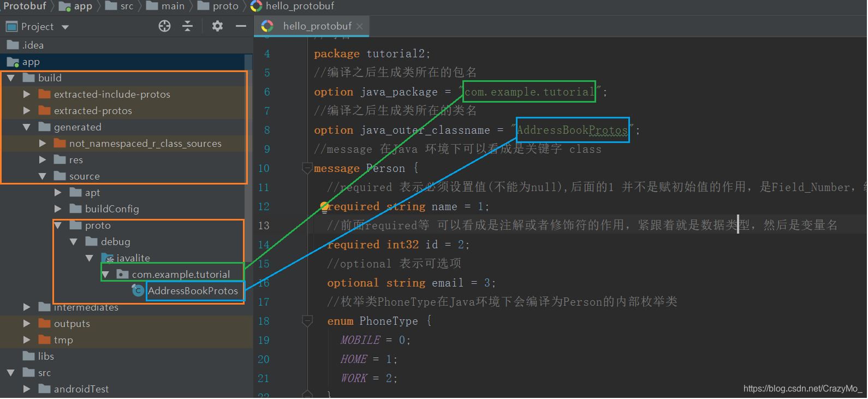Fold the enum PhoneType block
The height and width of the screenshot is (399, 868).
click(x=307, y=321)
